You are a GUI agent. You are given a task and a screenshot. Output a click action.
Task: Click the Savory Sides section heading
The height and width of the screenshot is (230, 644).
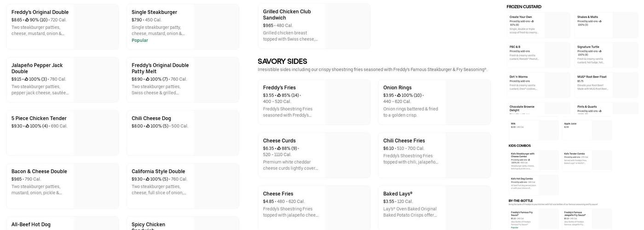282,62
